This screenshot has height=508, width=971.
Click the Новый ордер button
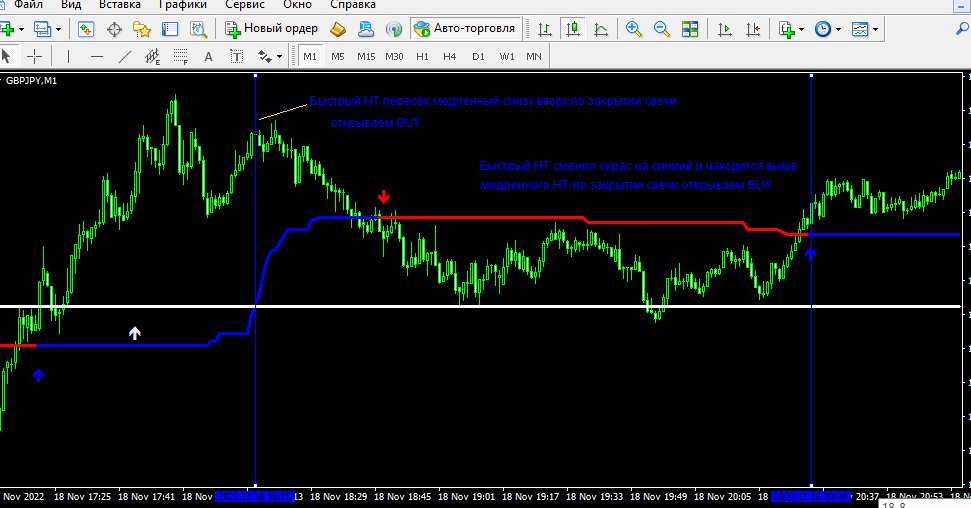(x=271, y=28)
